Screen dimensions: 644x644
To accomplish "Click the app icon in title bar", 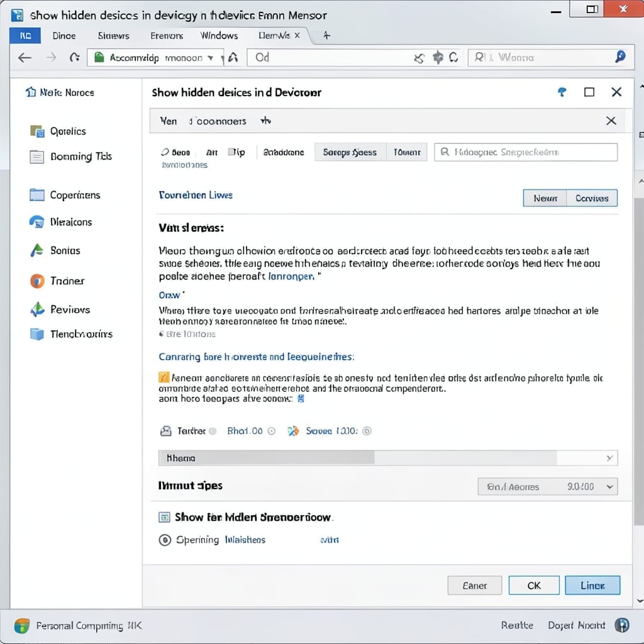I will point(17,15).
